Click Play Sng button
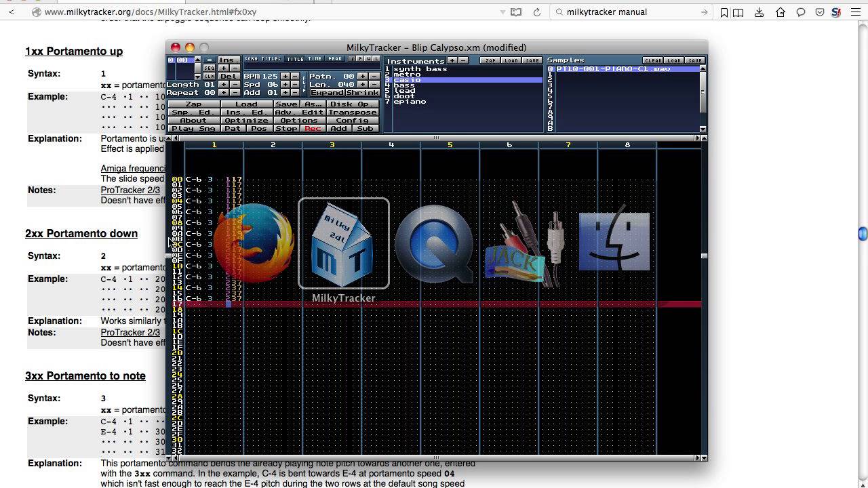 coord(193,128)
